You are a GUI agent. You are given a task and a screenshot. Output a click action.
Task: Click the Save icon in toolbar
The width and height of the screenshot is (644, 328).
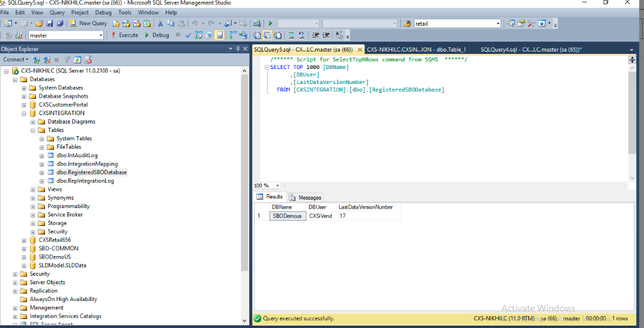pyautogui.click(x=49, y=23)
